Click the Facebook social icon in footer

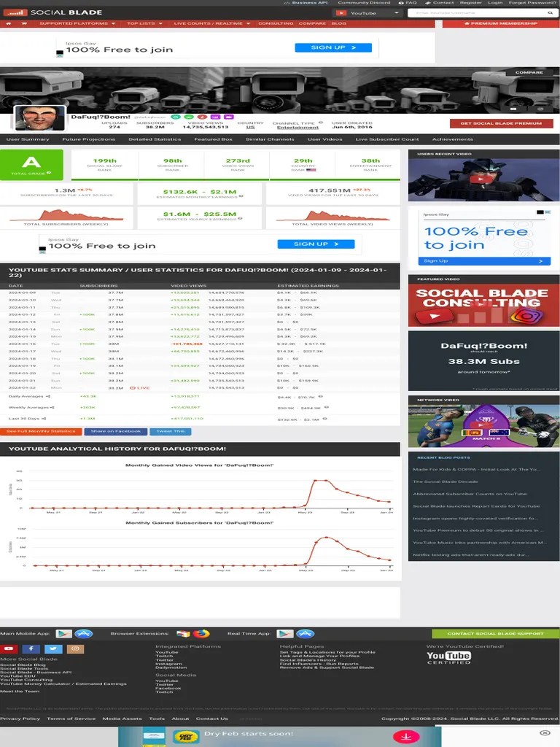(x=31, y=649)
